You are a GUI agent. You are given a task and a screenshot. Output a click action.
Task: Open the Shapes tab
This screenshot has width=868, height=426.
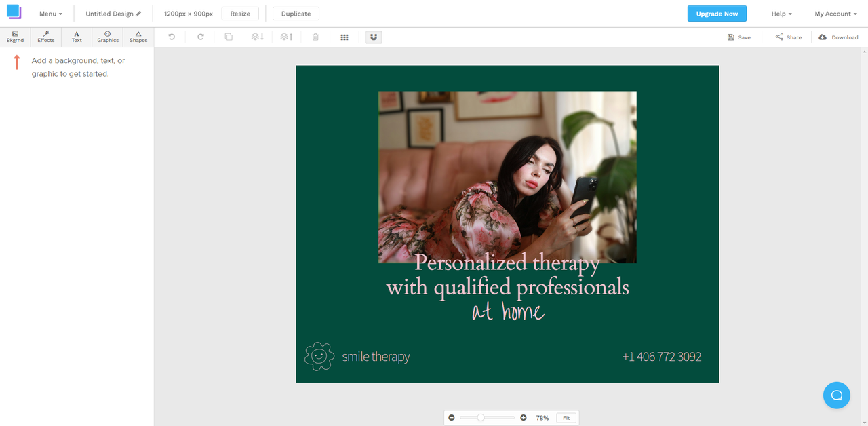138,37
